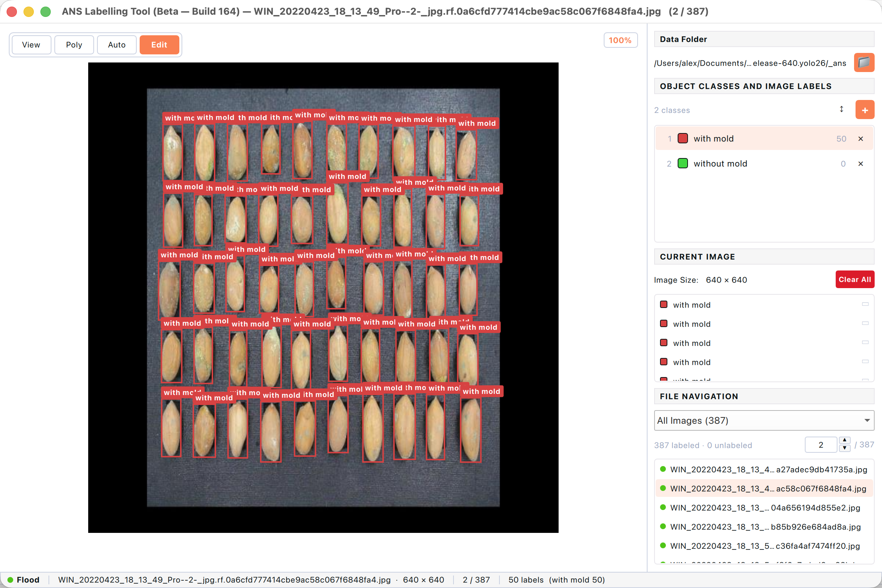
Task: Click the count 50 in the 'with mold' row
Action: point(841,139)
